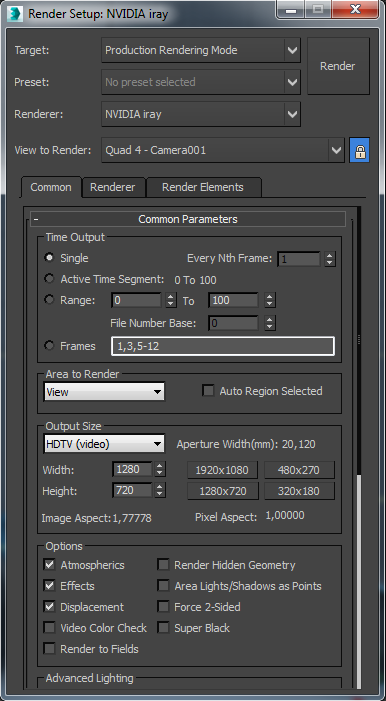Image resolution: width=386 pixels, height=701 pixels.
Task: Enable Force 2-Sided checkbox
Action: coord(163,607)
